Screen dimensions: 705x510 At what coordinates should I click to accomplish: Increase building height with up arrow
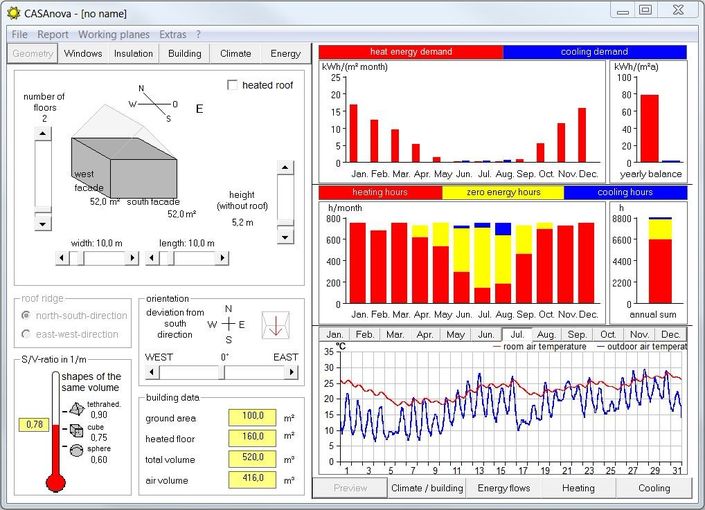tap(285, 167)
